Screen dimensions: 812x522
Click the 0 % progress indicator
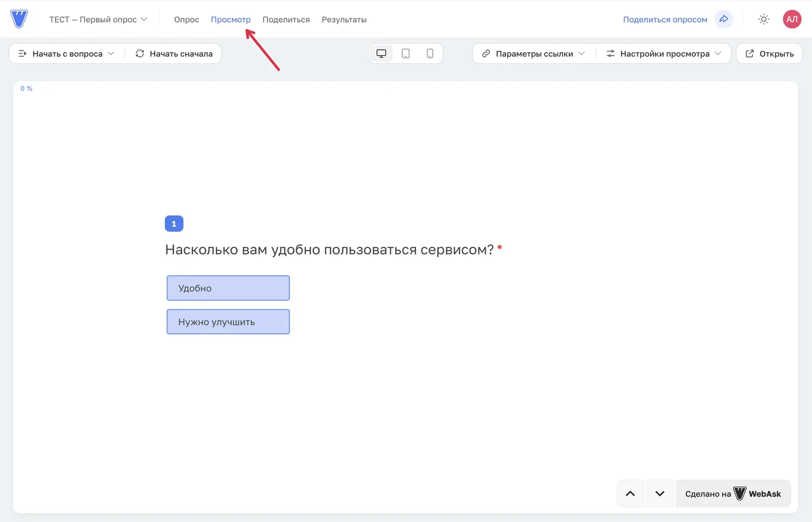click(x=27, y=88)
